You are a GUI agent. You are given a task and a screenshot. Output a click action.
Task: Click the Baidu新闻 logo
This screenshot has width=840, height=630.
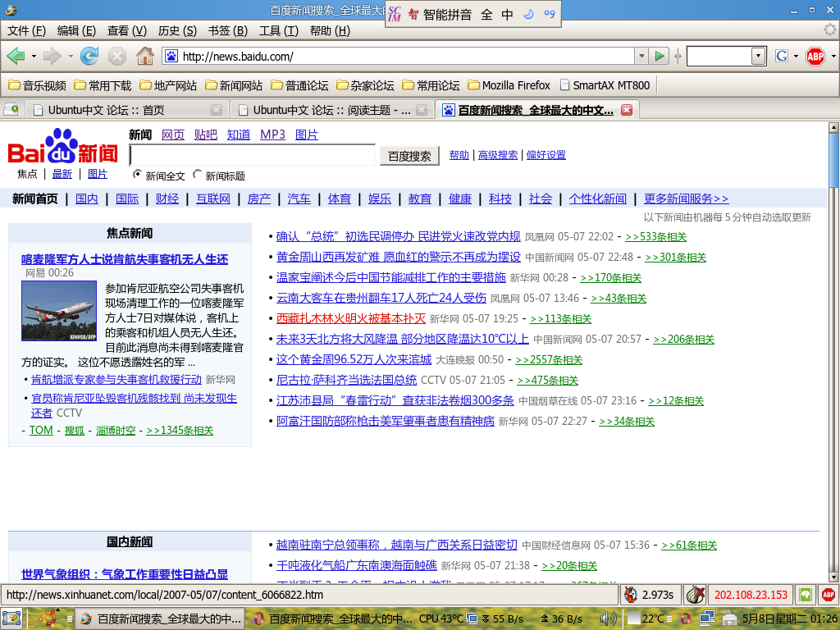click(63, 146)
